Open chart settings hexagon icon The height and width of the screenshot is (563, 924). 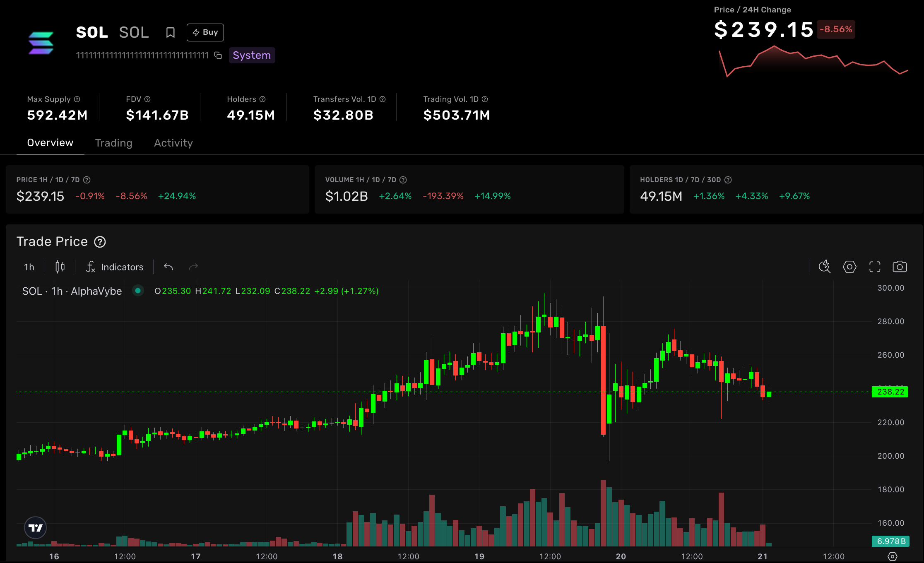pyautogui.click(x=849, y=267)
